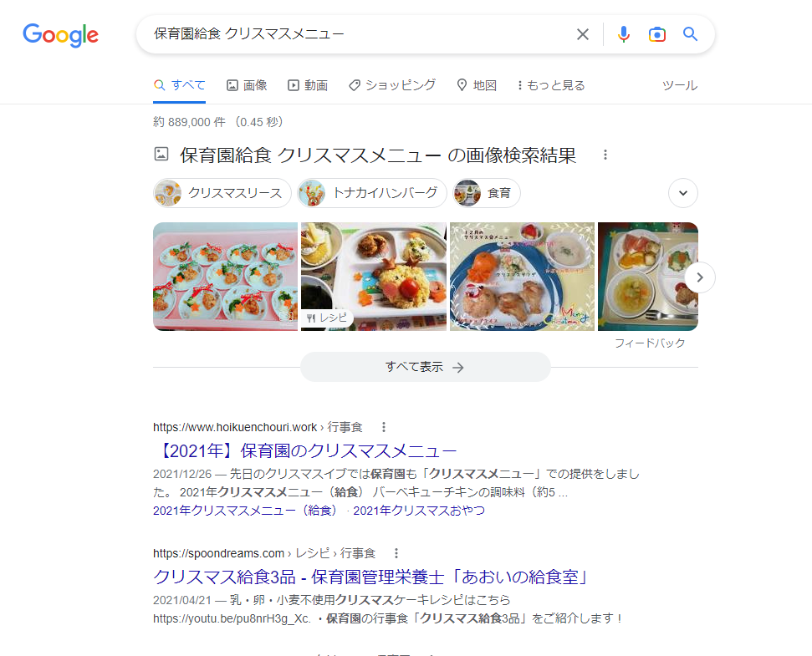This screenshot has height=656, width=812.
Task: Select the クリスマスリース filter chip
Action: point(222,193)
